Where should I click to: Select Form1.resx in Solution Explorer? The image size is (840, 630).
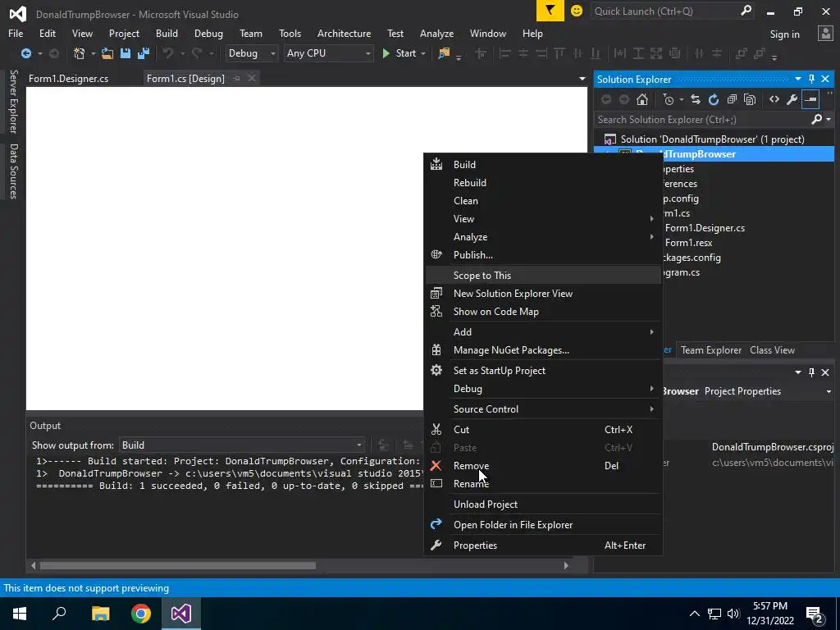pyautogui.click(x=688, y=243)
